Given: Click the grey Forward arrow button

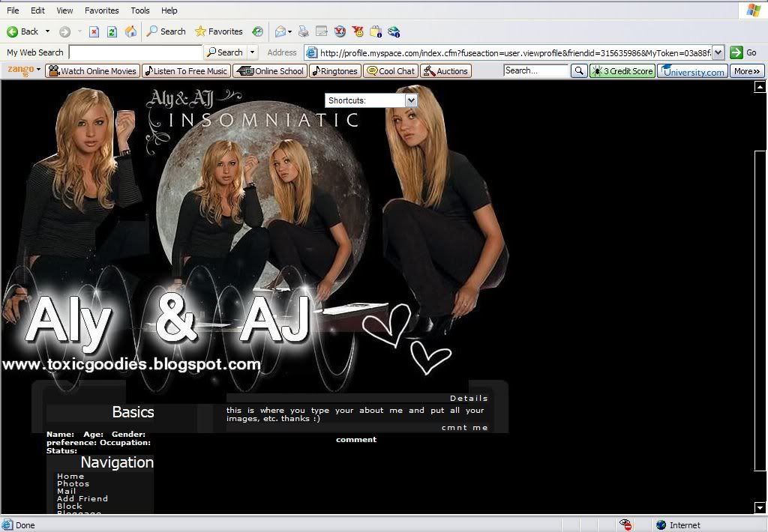Looking at the screenshot, I should [64, 31].
